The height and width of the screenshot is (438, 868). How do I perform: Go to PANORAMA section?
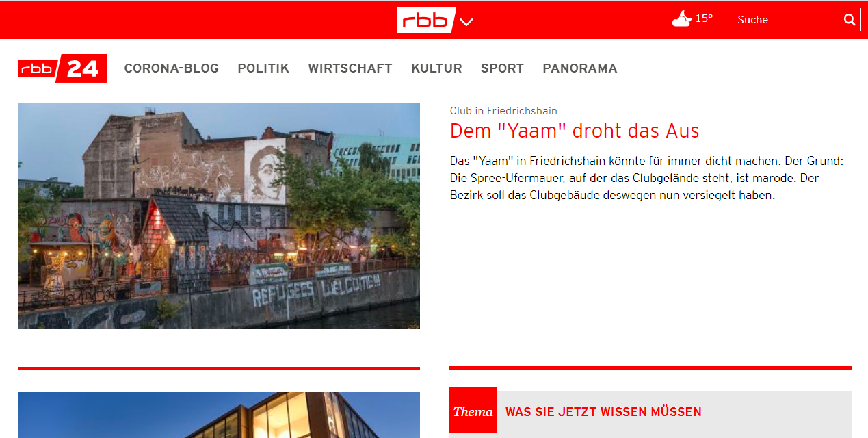580,68
